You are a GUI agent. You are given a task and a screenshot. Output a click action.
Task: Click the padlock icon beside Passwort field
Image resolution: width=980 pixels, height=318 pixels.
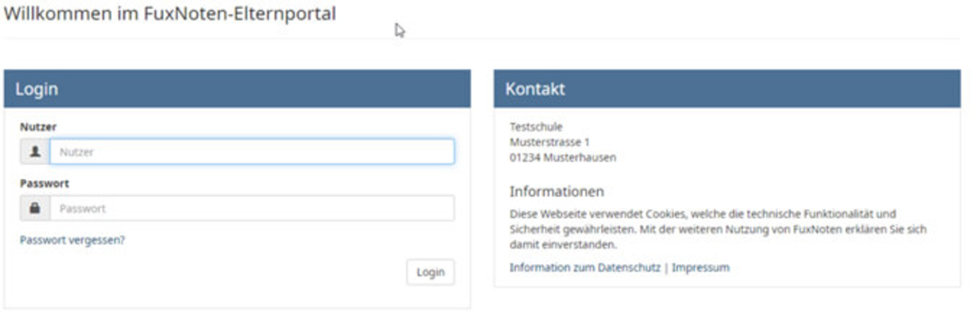(x=35, y=208)
